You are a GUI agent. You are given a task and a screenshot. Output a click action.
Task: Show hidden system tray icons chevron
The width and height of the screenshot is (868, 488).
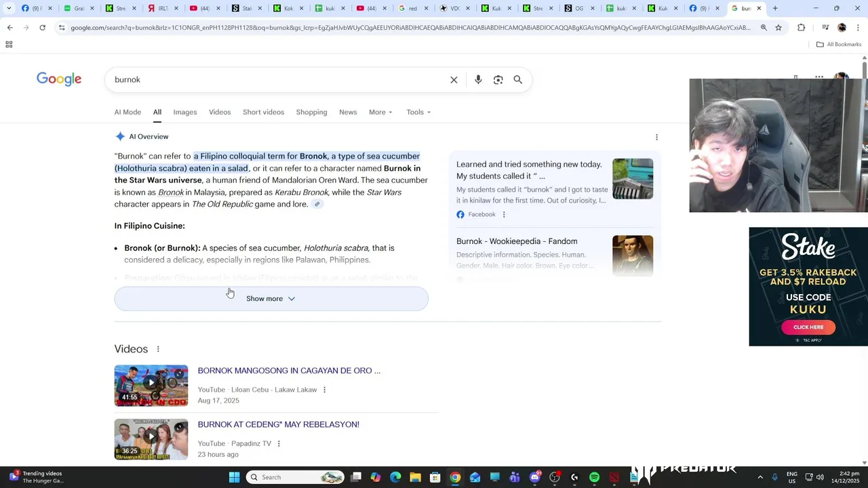[x=760, y=477]
